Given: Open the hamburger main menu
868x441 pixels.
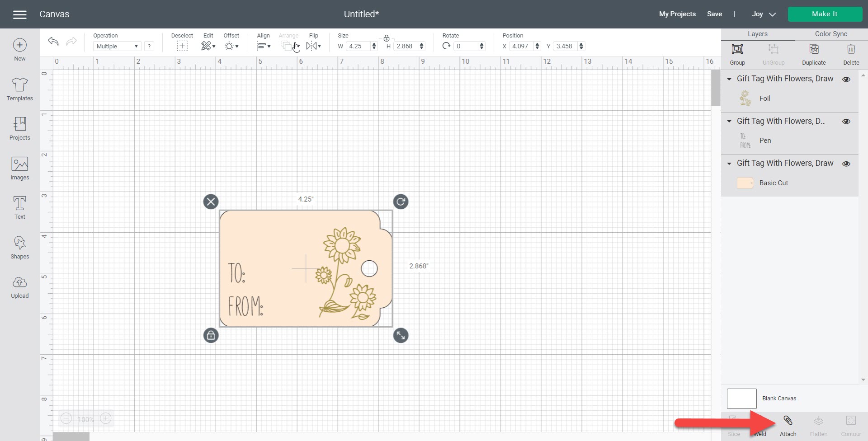Looking at the screenshot, I should click(20, 14).
